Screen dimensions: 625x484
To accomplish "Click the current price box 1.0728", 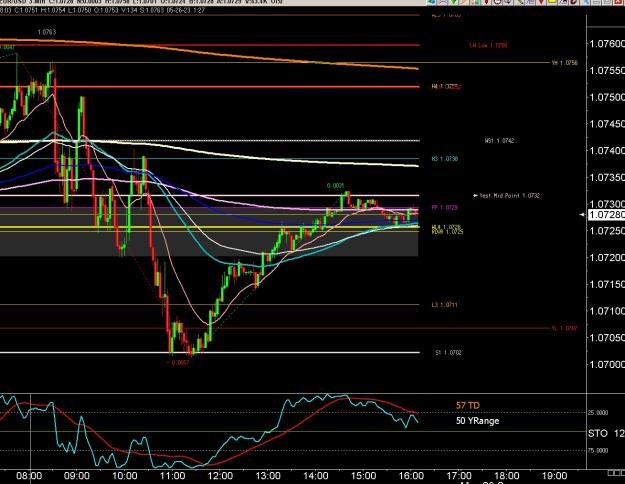I will [x=606, y=215].
